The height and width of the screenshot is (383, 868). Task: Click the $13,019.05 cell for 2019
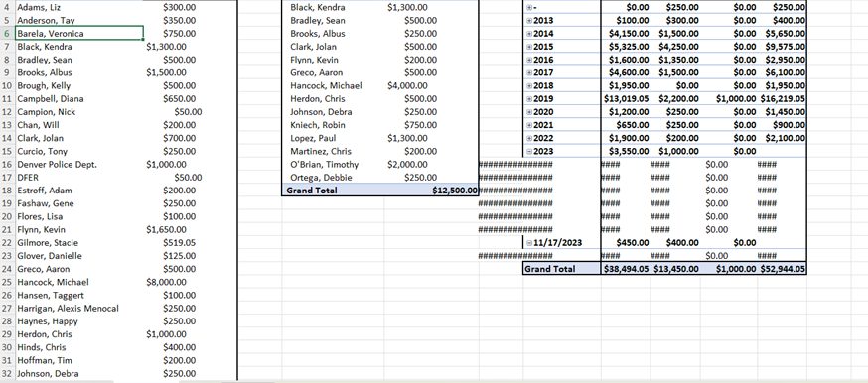626,99
